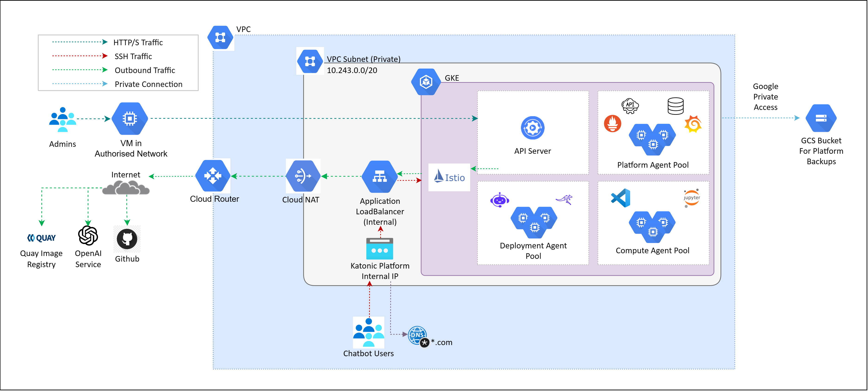Select the Application LoadBalancer icon

(380, 177)
